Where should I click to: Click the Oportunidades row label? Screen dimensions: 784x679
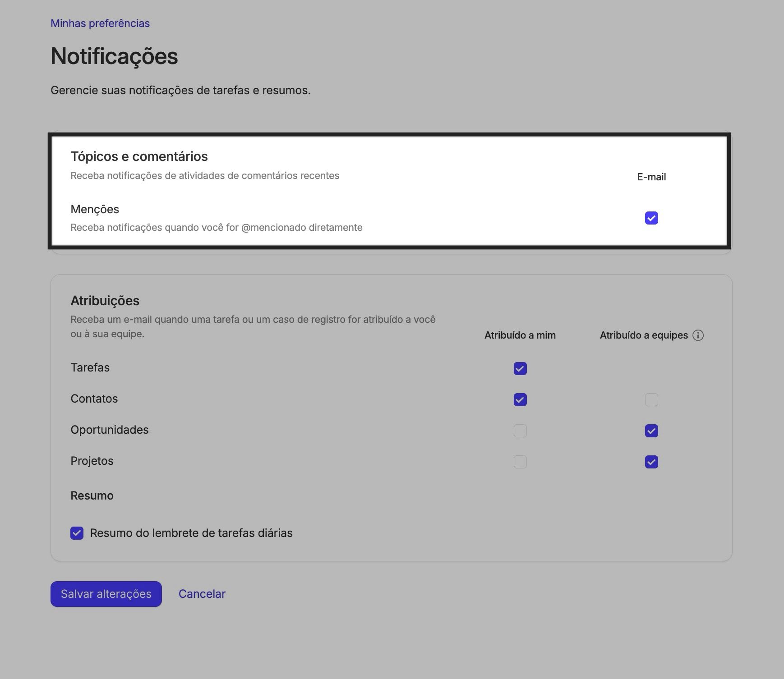point(109,430)
